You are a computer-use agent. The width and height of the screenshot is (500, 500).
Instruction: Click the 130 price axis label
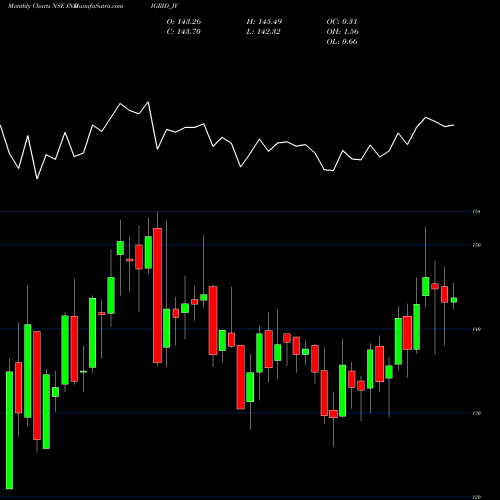click(x=477, y=413)
